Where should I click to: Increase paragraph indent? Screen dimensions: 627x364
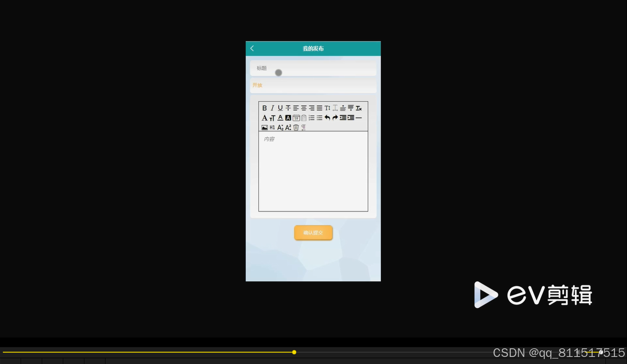click(x=351, y=118)
